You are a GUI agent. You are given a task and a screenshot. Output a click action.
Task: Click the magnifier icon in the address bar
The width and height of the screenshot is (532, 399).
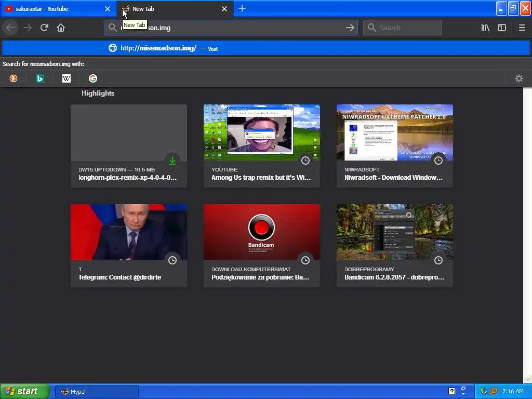pyautogui.click(x=112, y=28)
